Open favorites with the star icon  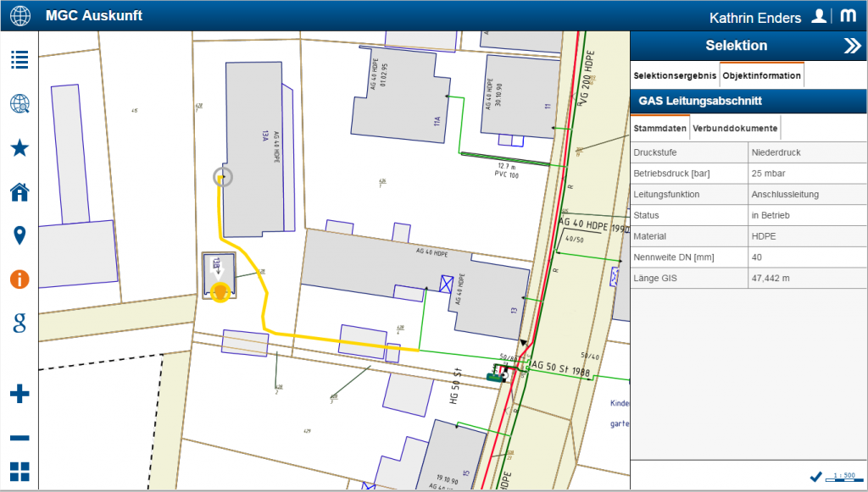point(19,148)
